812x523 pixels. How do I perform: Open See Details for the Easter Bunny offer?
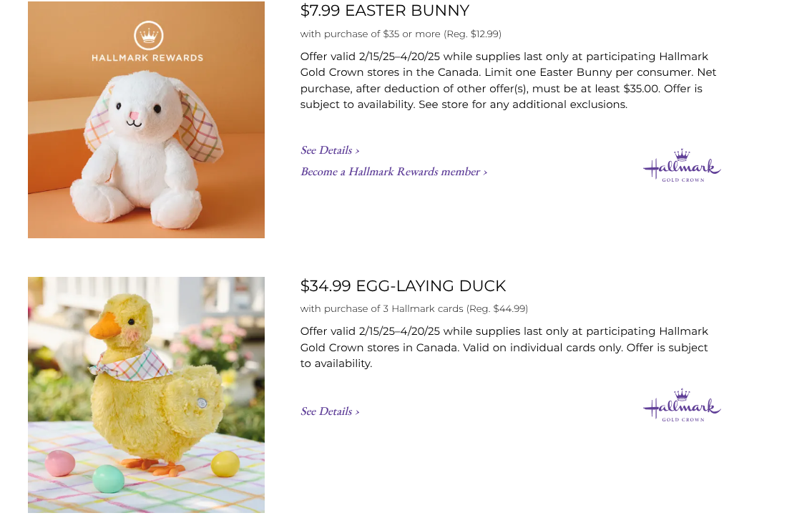coord(330,150)
